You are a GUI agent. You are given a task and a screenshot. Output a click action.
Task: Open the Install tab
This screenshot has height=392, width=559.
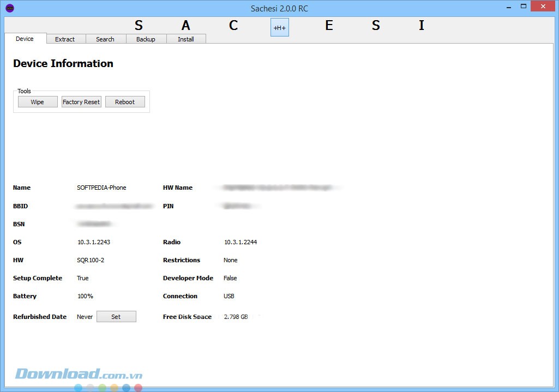(x=186, y=39)
